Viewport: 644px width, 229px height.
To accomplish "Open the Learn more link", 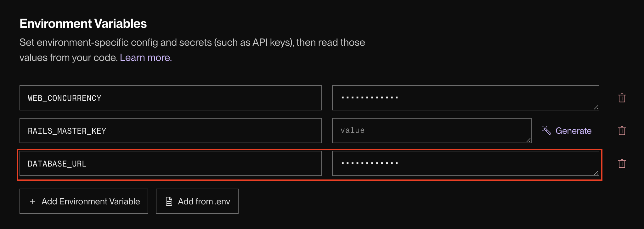I will coord(146,58).
